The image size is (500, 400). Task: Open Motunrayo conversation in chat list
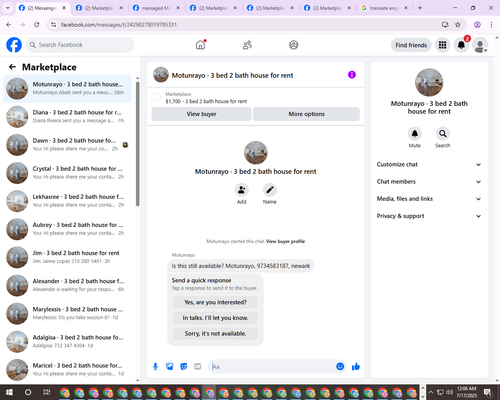click(x=67, y=88)
